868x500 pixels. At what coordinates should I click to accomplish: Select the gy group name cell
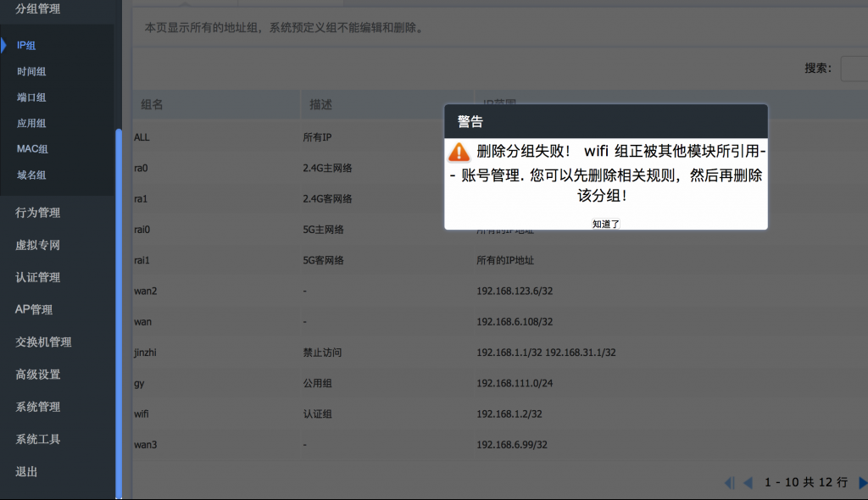click(139, 383)
